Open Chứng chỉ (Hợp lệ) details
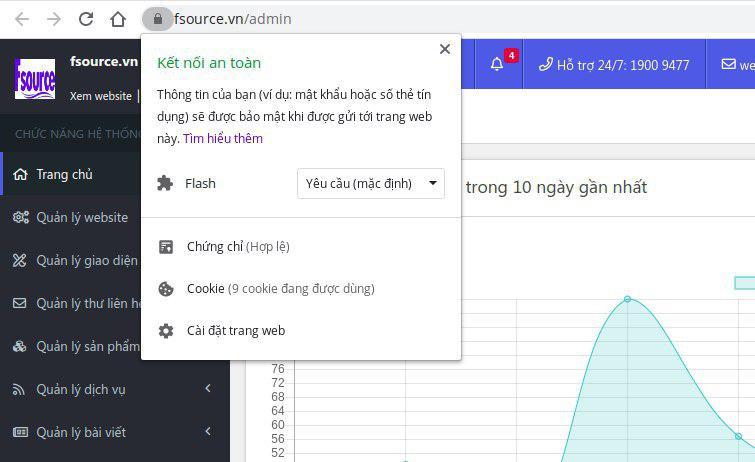The height and width of the screenshot is (462, 755). click(x=238, y=247)
